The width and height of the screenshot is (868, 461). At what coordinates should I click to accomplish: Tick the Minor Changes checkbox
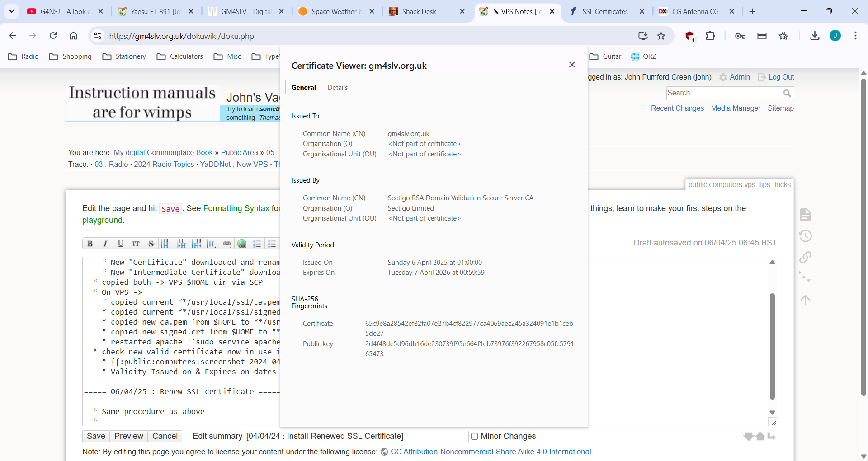pos(475,436)
